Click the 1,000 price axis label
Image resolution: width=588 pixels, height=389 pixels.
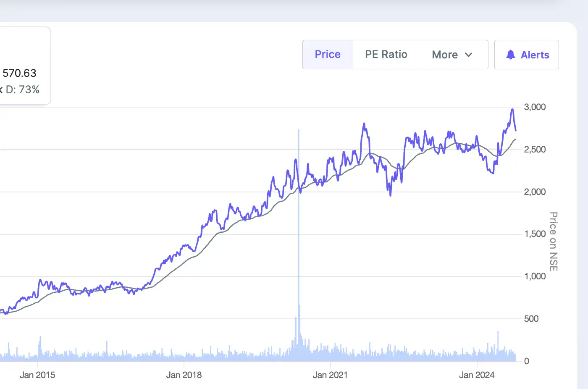535,276
